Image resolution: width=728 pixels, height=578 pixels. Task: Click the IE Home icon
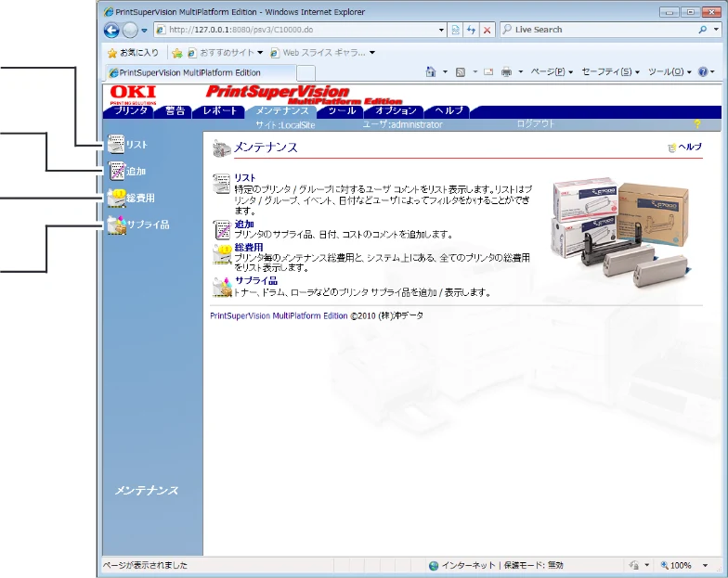(431, 72)
